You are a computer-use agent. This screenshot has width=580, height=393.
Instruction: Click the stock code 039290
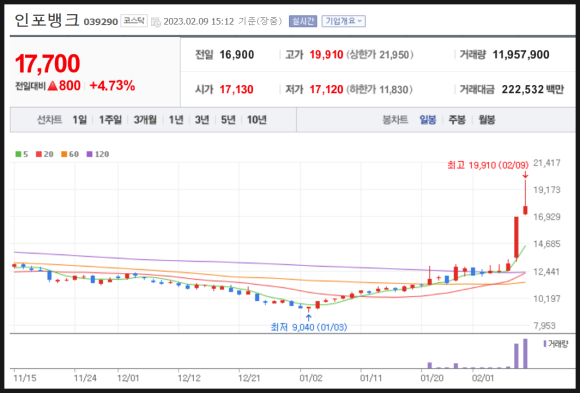[101, 22]
